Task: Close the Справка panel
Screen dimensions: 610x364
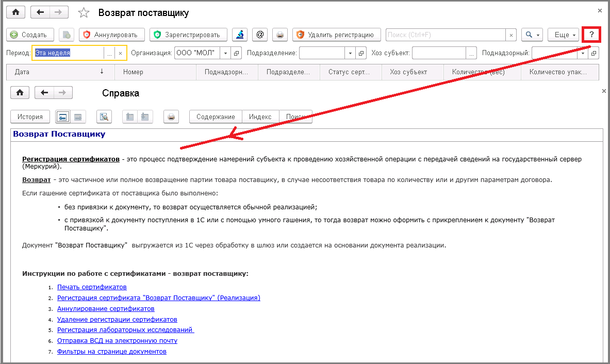Action: tap(604, 91)
